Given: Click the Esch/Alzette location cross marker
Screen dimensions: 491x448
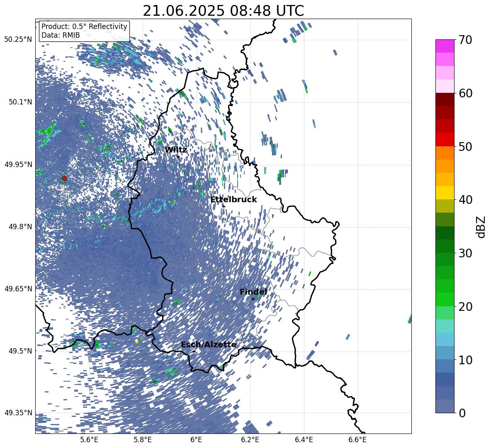Looking at the screenshot, I should click(x=194, y=351).
